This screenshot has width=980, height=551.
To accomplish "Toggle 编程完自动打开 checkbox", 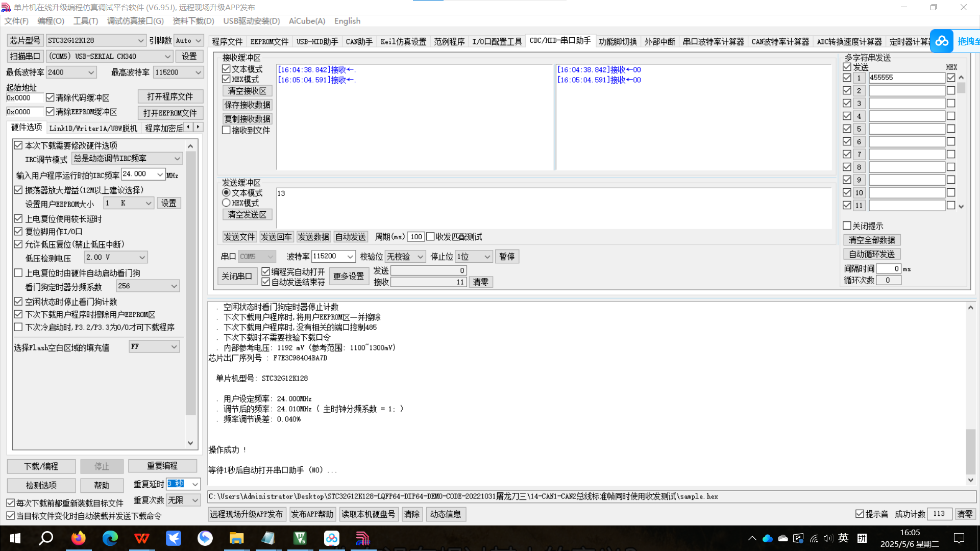I will click(265, 271).
